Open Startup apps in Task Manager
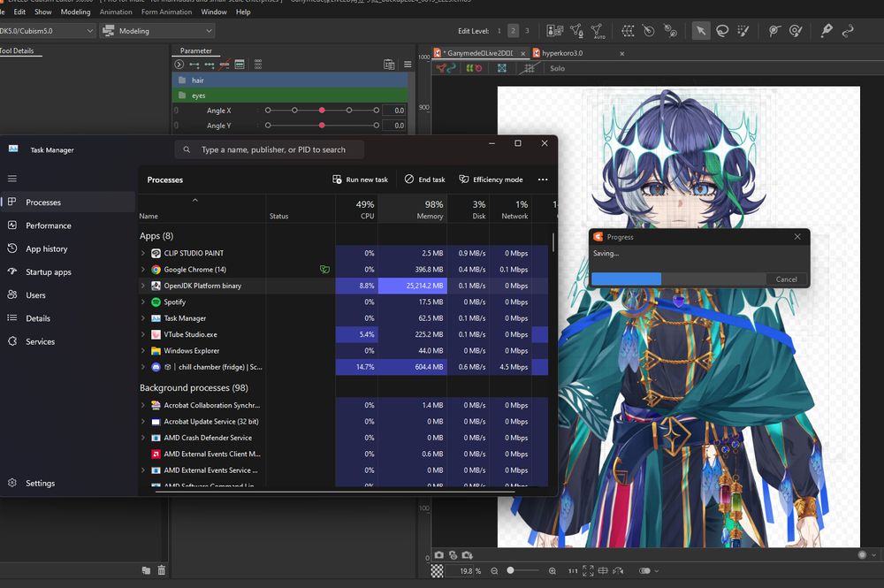 coord(68,271)
